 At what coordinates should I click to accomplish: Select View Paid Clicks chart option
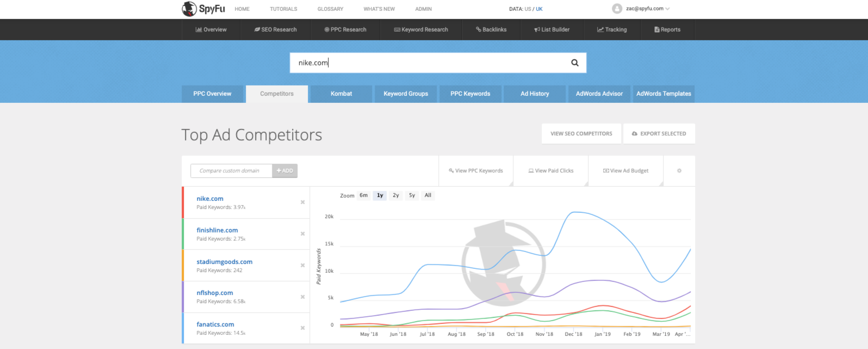[551, 171]
